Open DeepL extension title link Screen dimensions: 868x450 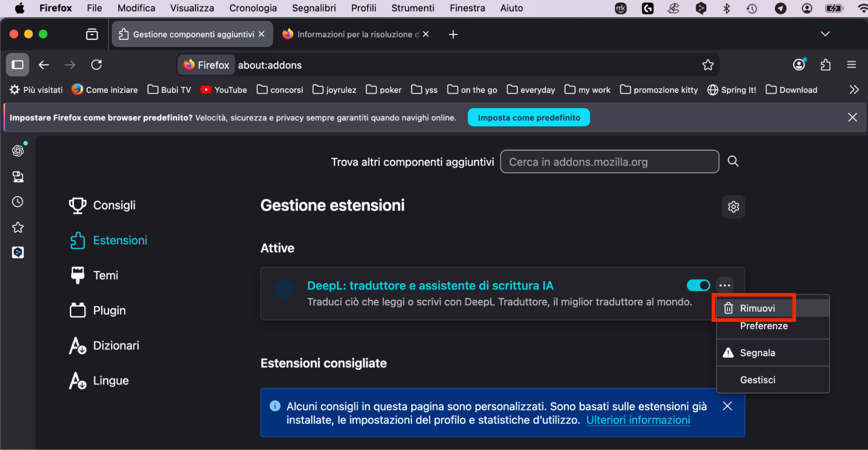(430, 285)
